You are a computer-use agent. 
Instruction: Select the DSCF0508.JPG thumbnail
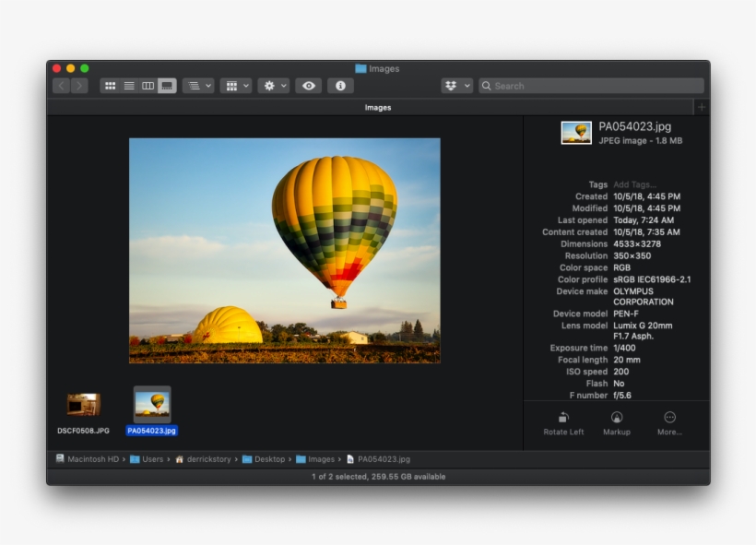(83, 405)
